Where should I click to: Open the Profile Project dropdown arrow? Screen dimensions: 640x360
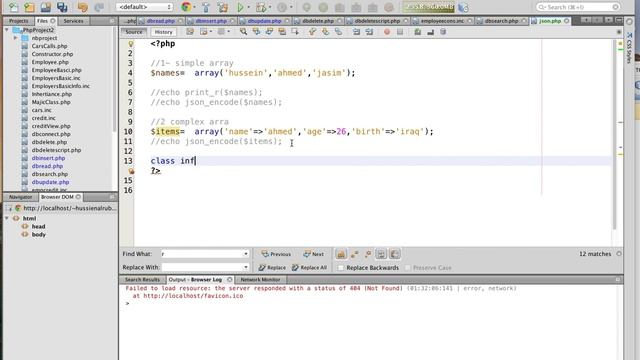coord(291,7)
